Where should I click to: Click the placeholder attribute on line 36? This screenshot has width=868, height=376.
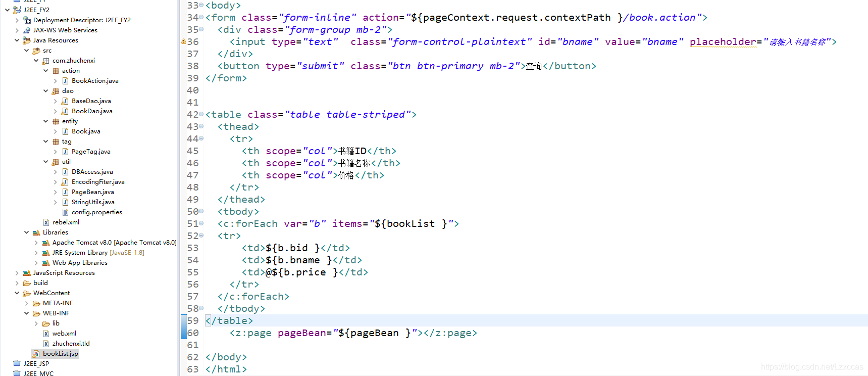click(x=723, y=42)
